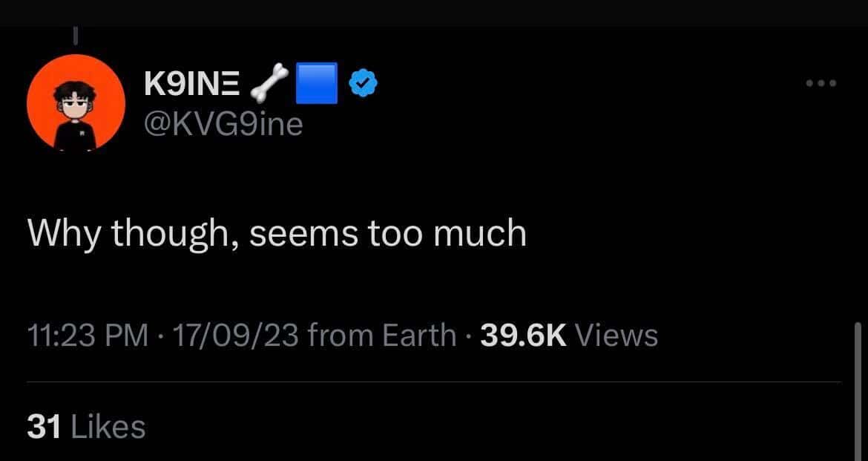Click the 11:23 PM timestamp
The height and width of the screenshot is (461, 868).
[87, 335]
